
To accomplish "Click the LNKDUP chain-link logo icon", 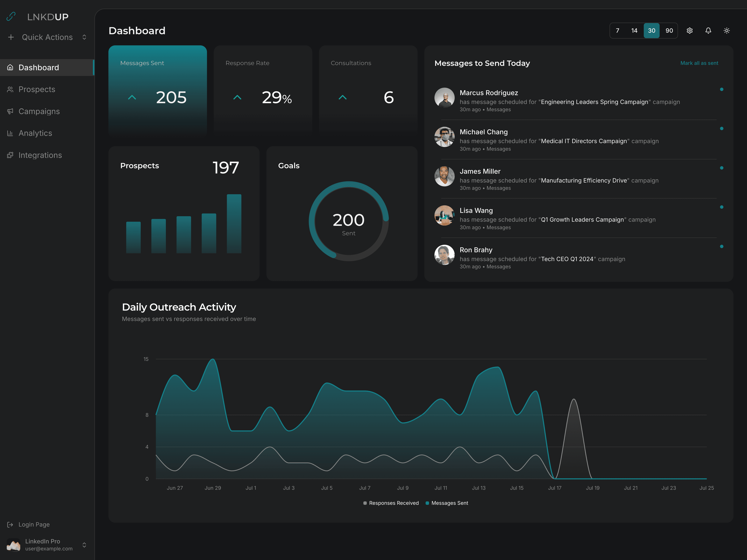I will click(11, 17).
